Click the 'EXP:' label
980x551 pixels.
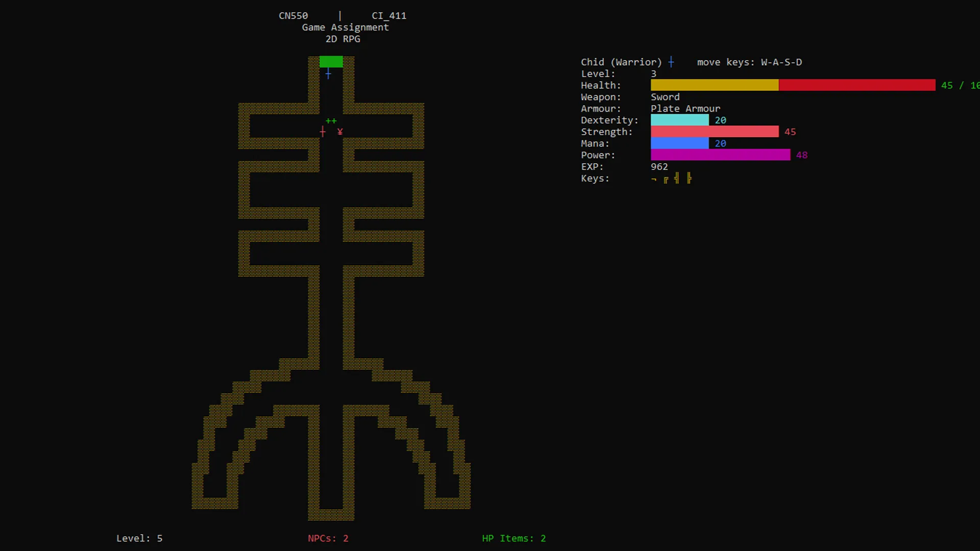(x=592, y=167)
